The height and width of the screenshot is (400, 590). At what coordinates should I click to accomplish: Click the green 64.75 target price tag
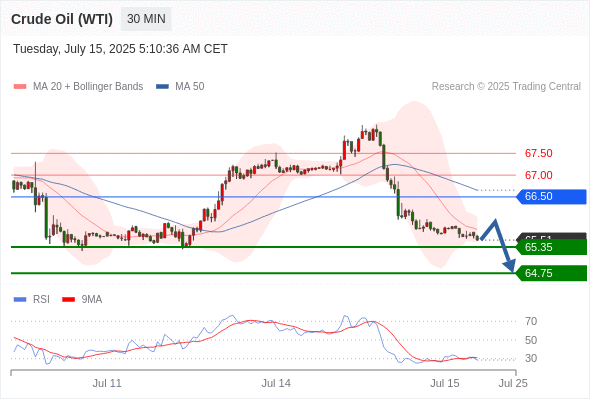pos(551,273)
